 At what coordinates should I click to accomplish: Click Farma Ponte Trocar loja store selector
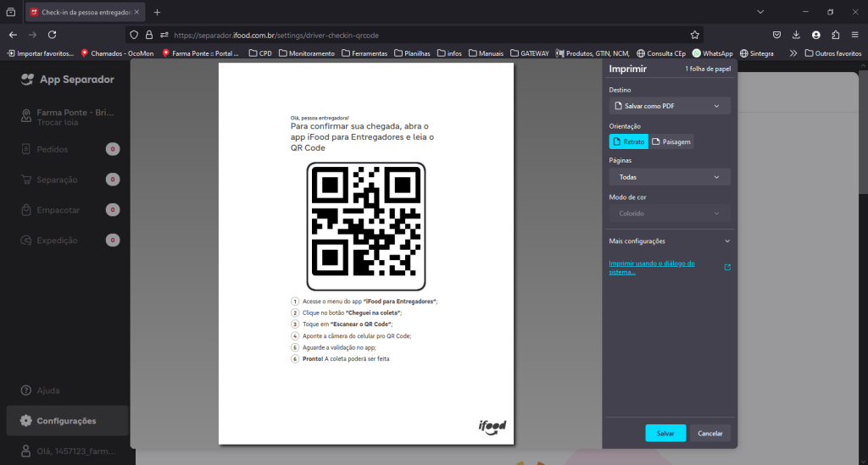pos(68,117)
